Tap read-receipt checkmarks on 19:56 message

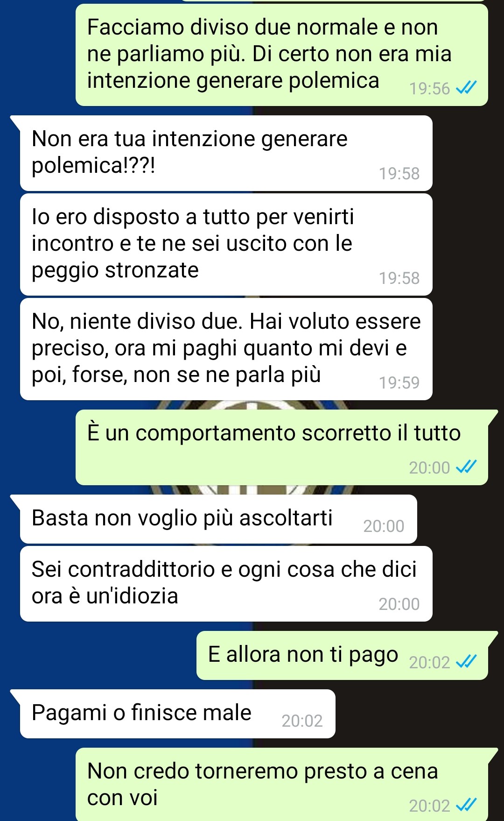[x=466, y=87]
